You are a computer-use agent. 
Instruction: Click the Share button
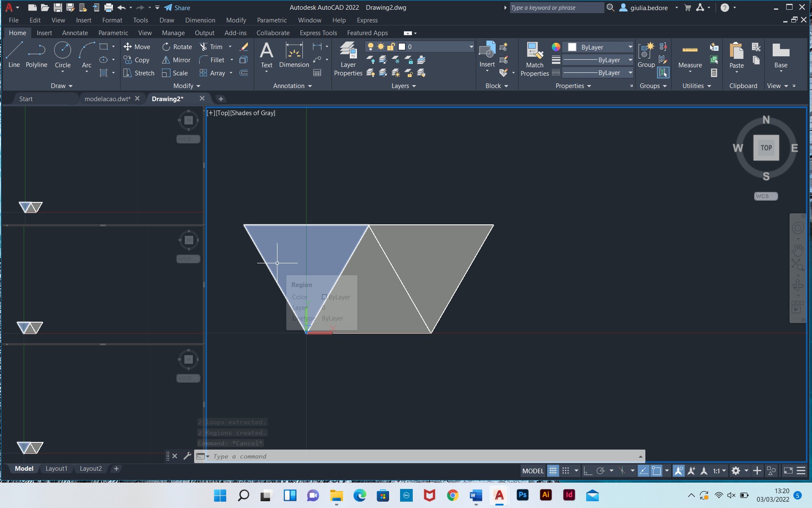(x=177, y=8)
